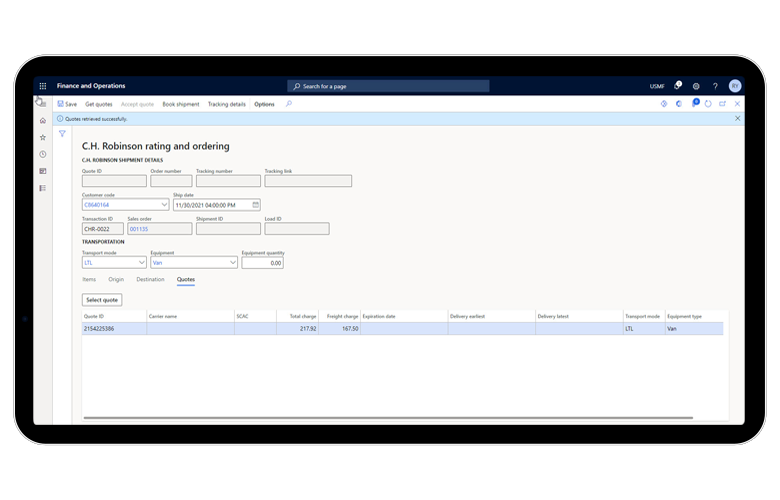
Task: Refresh the page using refresh icon
Action: (708, 104)
